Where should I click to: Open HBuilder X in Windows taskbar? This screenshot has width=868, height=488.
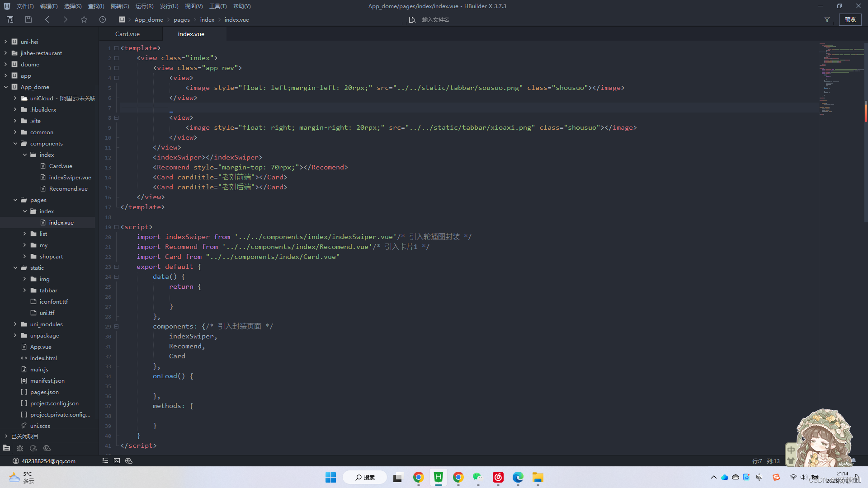(x=438, y=477)
